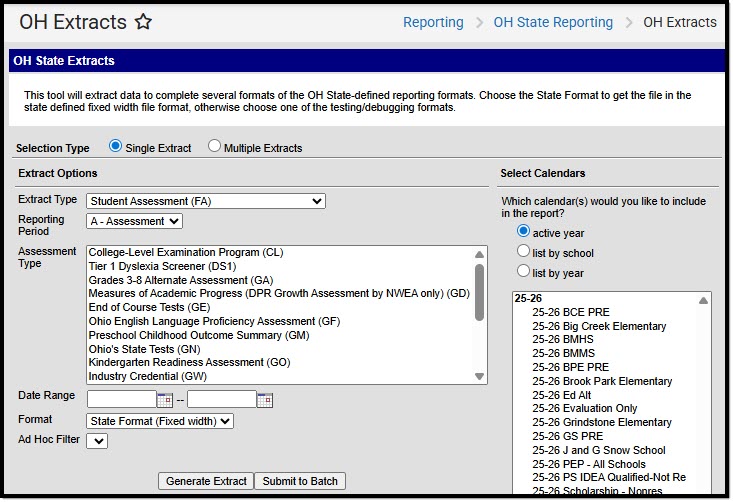Select the 25-26 BCE PRE calendar
The image size is (733, 502).
pos(571,312)
